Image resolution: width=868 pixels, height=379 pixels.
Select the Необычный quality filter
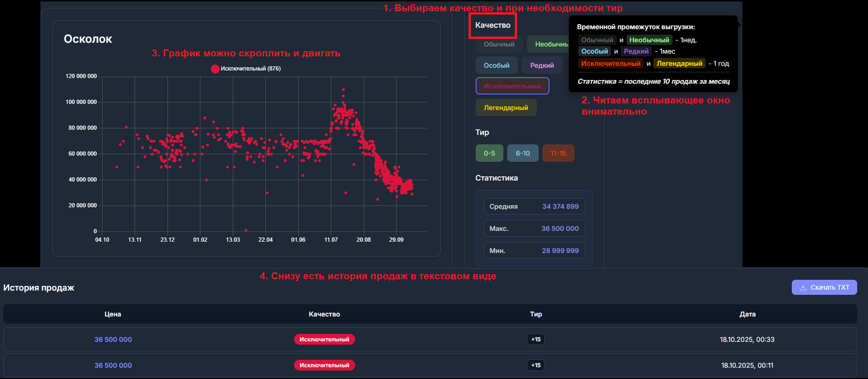[x=549, y=45]
